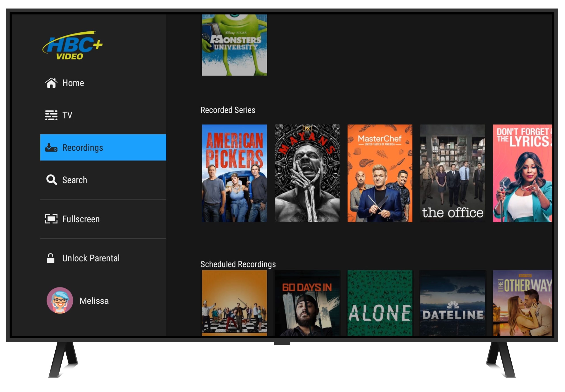The image size is (565, 392).
Task: Open the Search menu label
Action: point(75,180)
